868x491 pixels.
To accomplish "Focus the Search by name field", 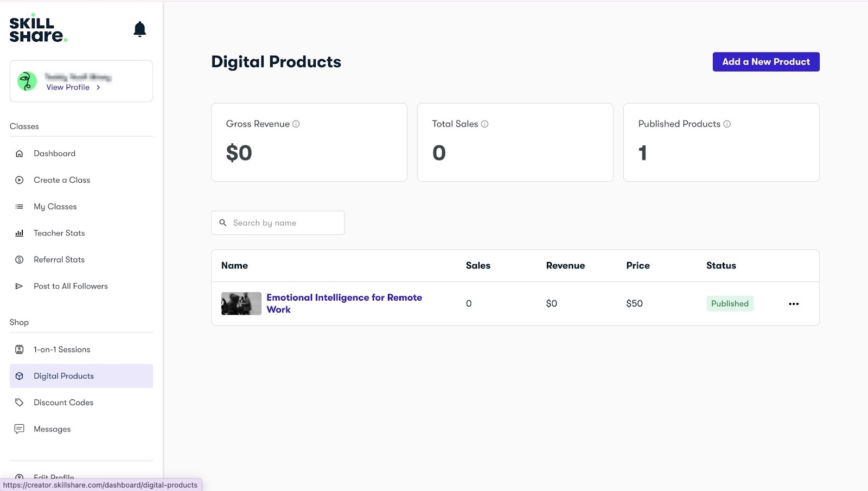I will tap(278, 223).
